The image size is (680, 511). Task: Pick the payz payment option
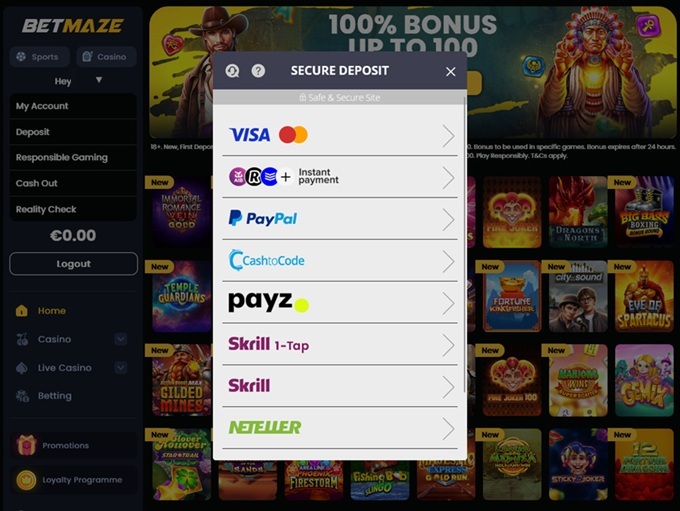coord(340,303)
